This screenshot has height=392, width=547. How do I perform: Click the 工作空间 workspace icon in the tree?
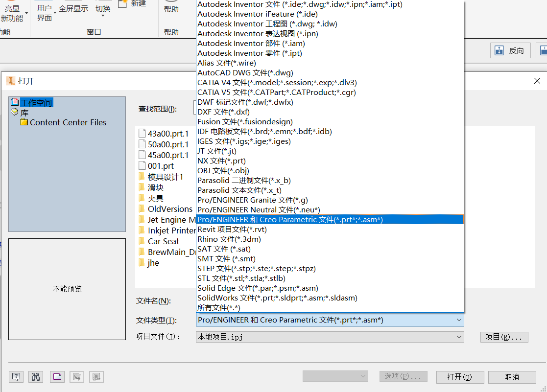(15, 102)
